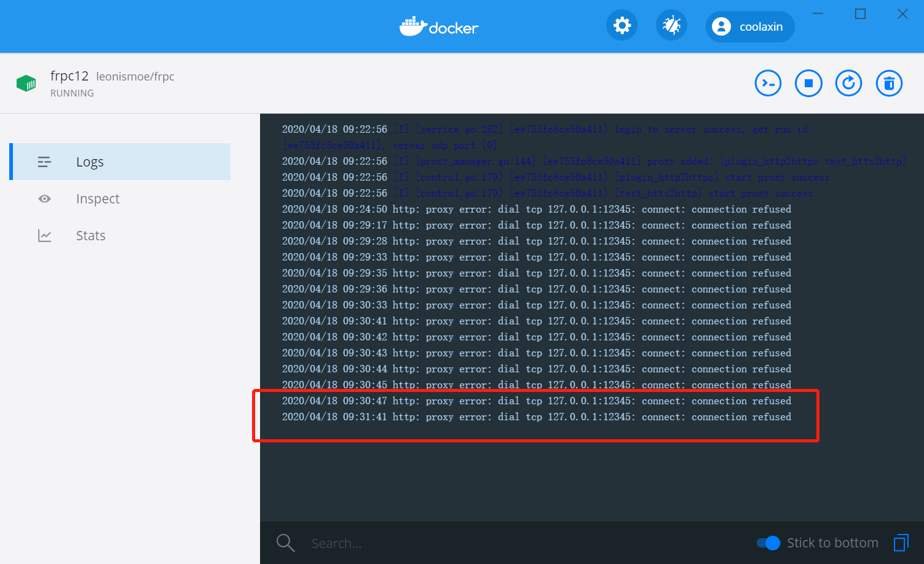Stop the frpc12 container
The image size is (924, 564).
(808, 83)
